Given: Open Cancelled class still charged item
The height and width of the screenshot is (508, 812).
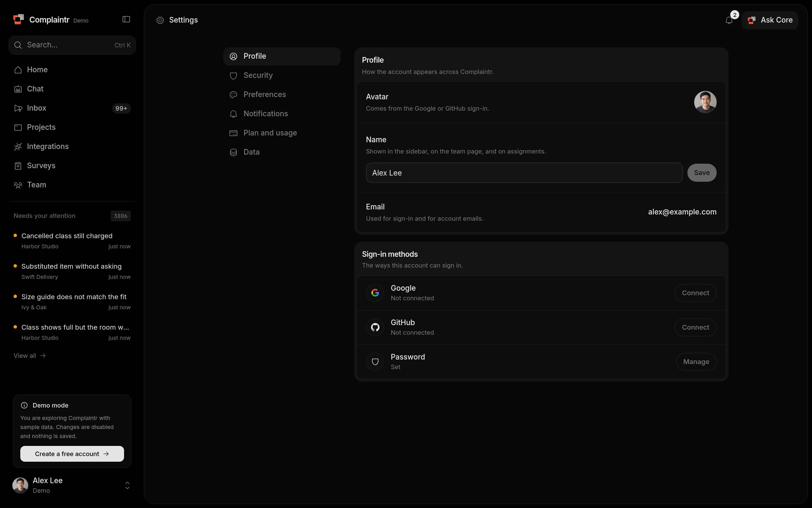Looking at the screenshot, I should [x=72, y=240].
